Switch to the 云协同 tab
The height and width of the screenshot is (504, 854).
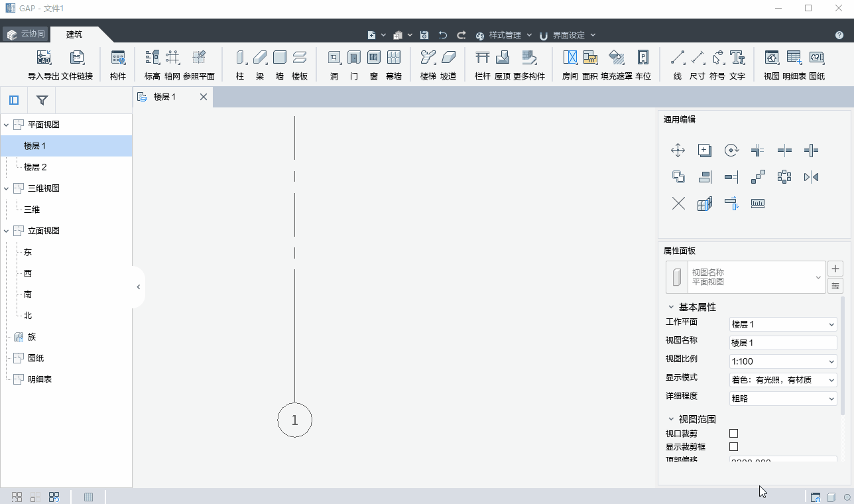pos(26,34)
